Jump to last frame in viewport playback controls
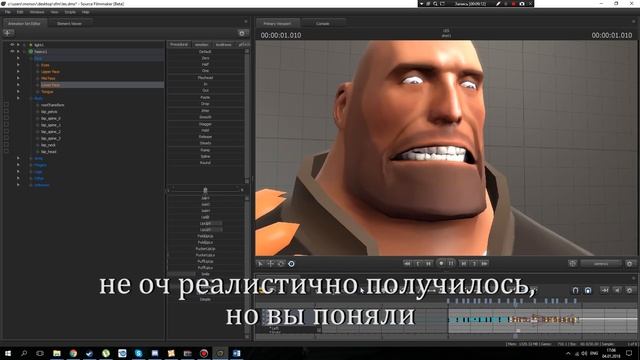Screen dimensions: 640x360 [x=484, y=264]
